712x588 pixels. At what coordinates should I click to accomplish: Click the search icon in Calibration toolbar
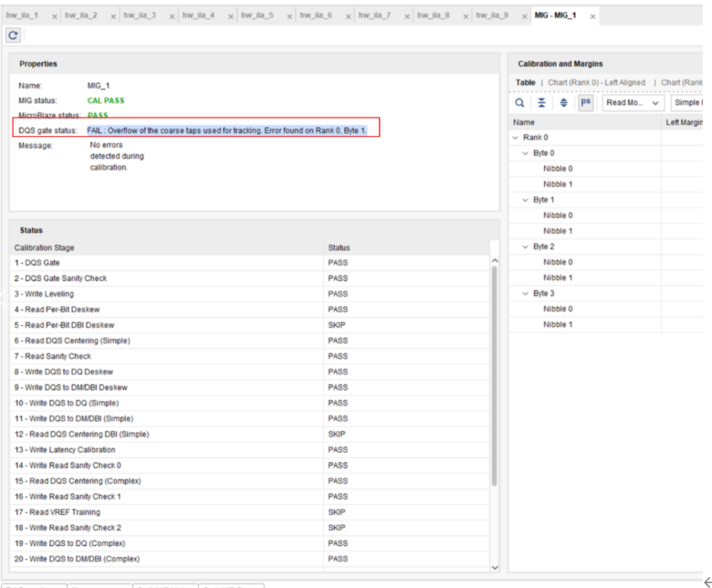[519, 103]
